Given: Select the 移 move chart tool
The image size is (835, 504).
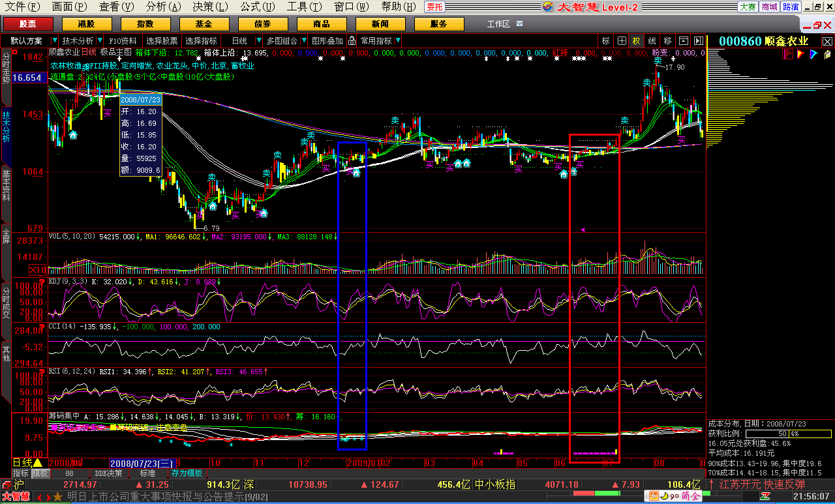Looking at the screenshot, I should click(668, 40).
